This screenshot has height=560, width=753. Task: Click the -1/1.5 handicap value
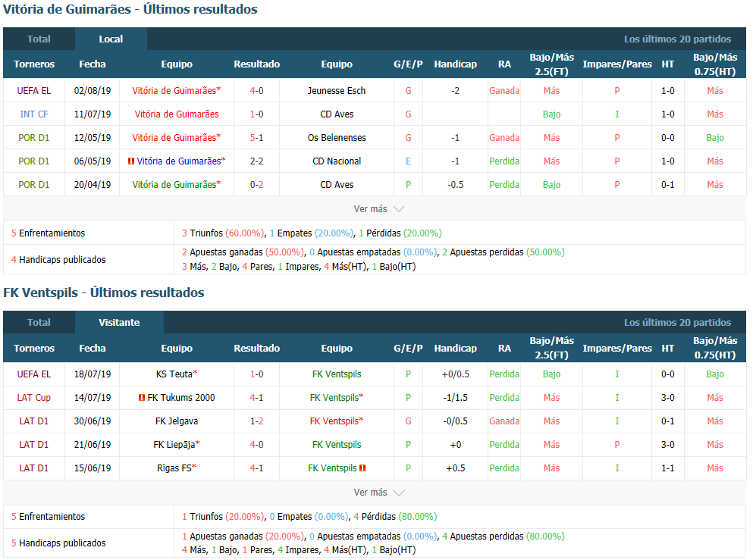(x=455, y=398)
